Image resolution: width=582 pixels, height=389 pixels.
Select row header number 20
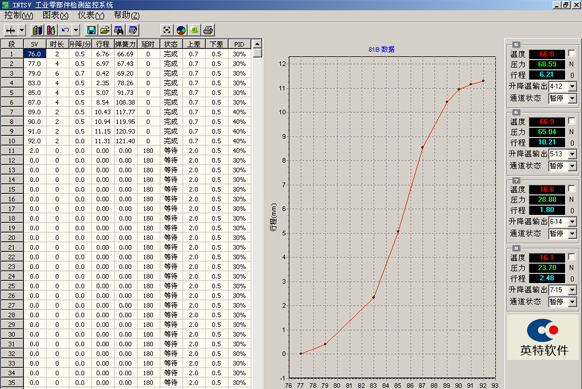coord(12,238)
